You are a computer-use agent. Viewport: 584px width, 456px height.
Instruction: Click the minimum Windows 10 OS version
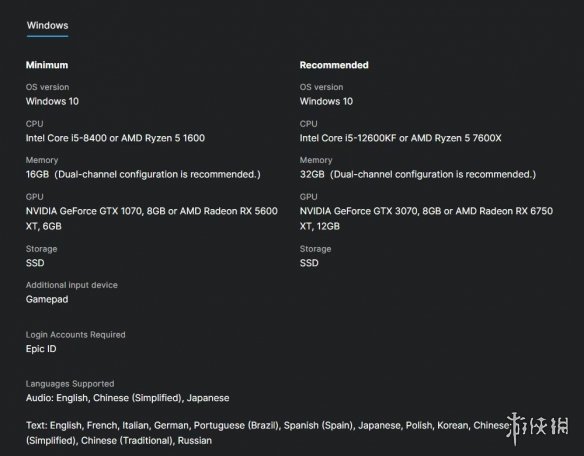[52, 101]
